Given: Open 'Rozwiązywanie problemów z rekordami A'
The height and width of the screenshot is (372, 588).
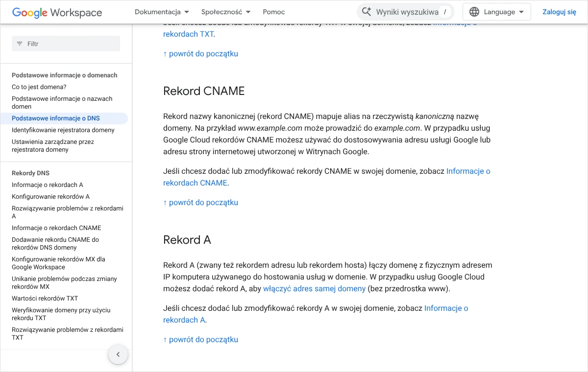Looking at the screenshot, I should click(x=68, y=212).
